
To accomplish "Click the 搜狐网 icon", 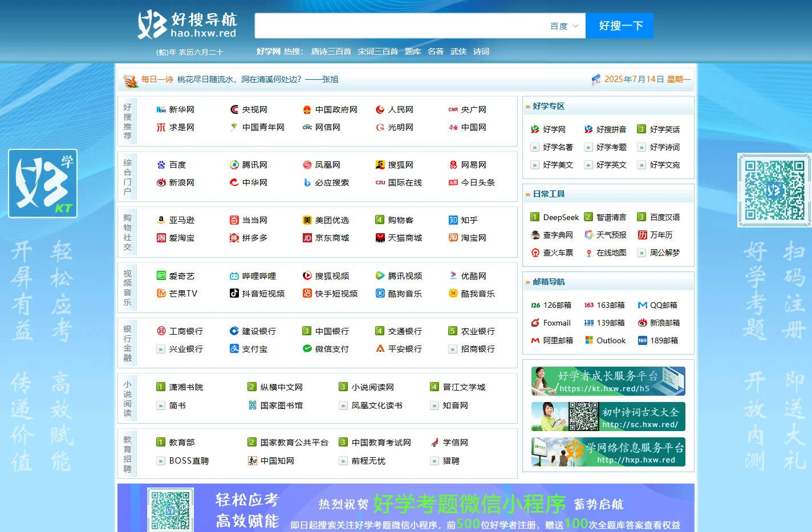I will (380, 165).
